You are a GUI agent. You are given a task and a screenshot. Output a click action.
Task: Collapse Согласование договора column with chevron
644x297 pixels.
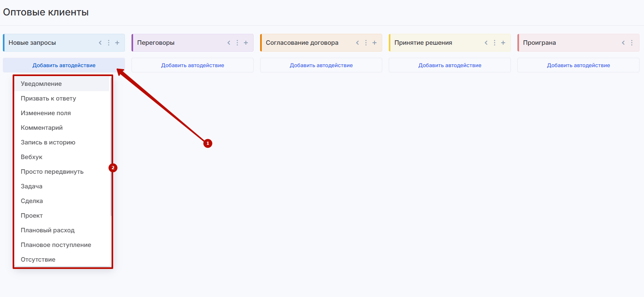(x=357, y=43)
